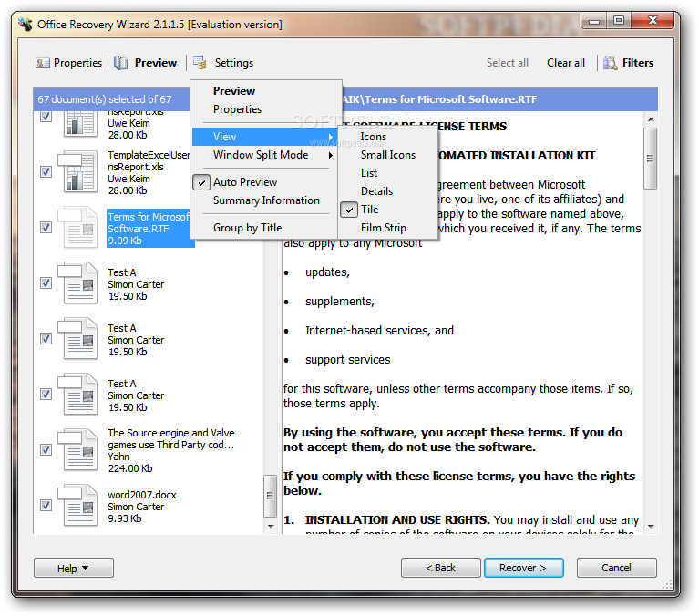Switch to List view

369,173
